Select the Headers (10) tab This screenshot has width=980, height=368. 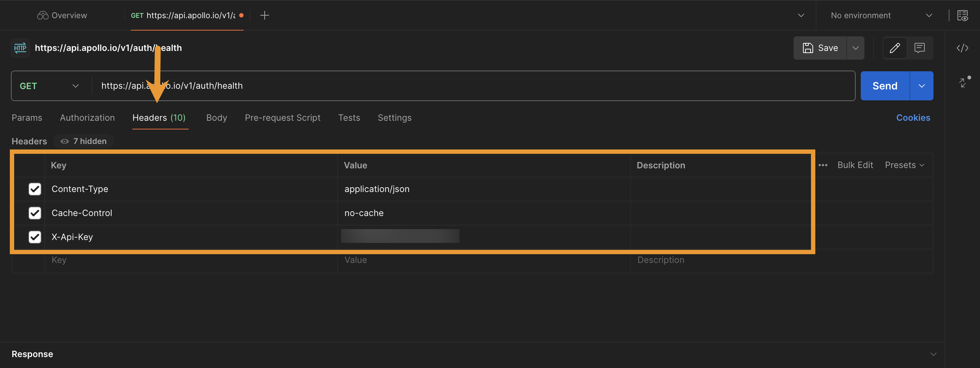point(159,117)
